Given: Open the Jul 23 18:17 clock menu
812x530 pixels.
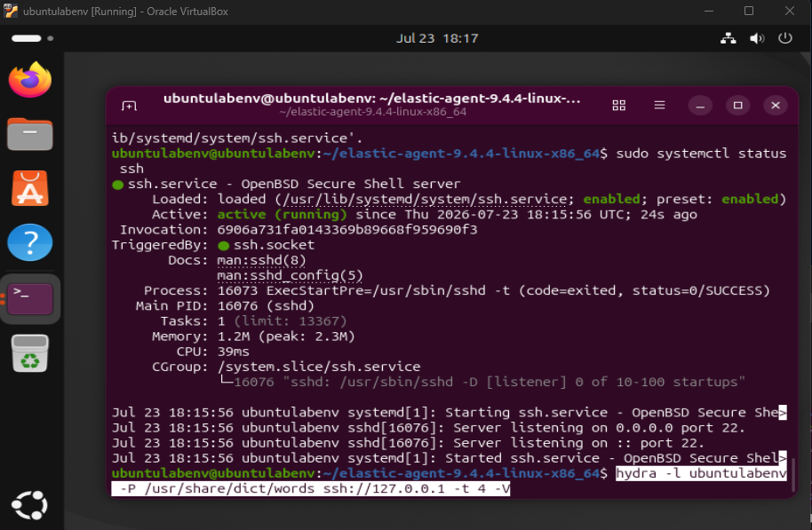Looking at the screenshot, I should pyautogui.click(x=437, y=38).
